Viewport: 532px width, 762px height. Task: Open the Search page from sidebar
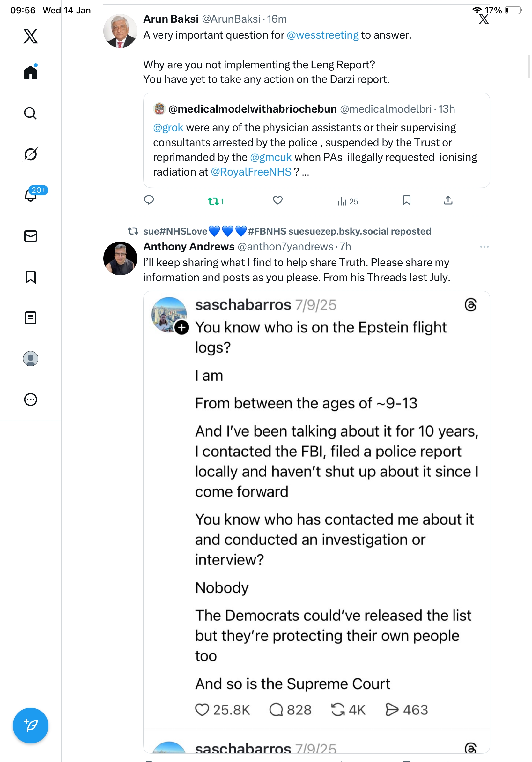tap(30, 114)
